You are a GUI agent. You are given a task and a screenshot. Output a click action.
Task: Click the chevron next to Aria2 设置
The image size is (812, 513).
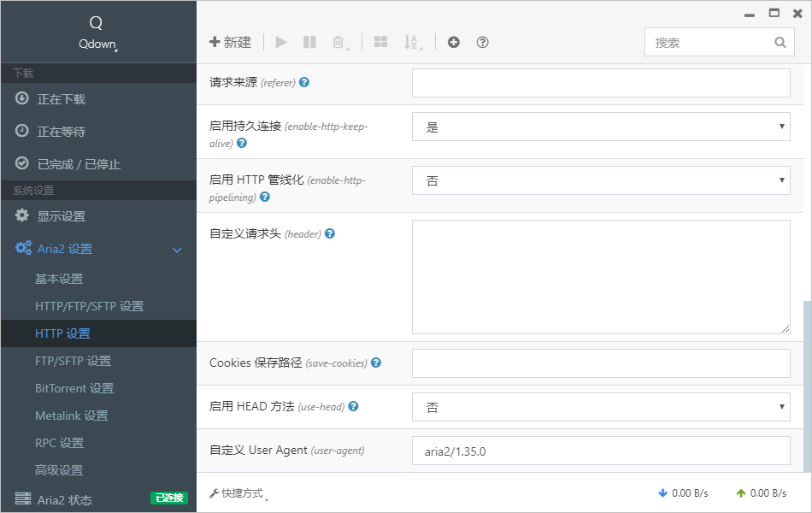(177, 250)
